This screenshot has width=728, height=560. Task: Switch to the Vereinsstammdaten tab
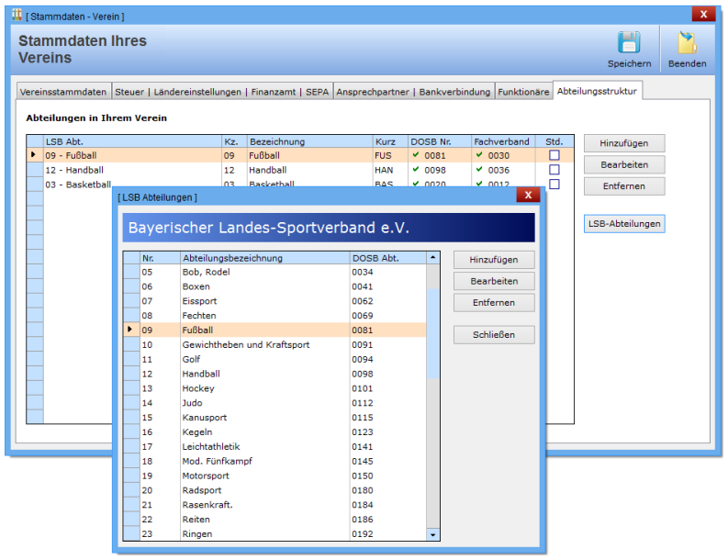64,92
